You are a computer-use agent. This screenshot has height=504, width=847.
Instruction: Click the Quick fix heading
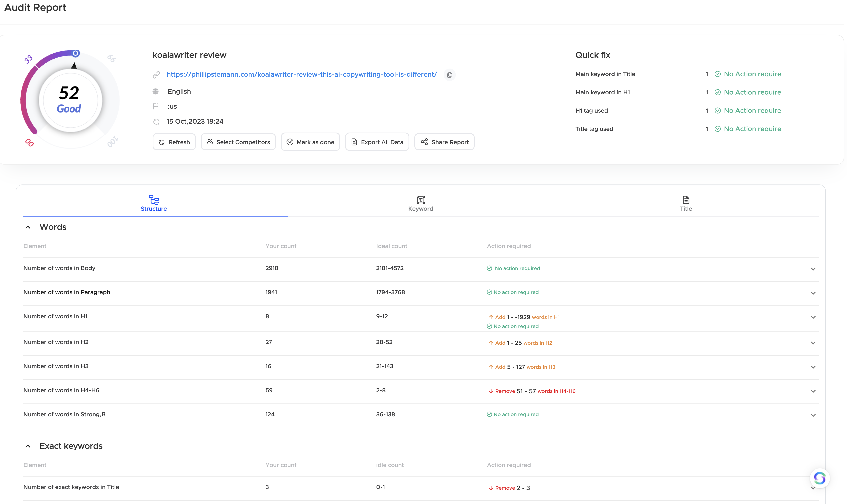593,55
